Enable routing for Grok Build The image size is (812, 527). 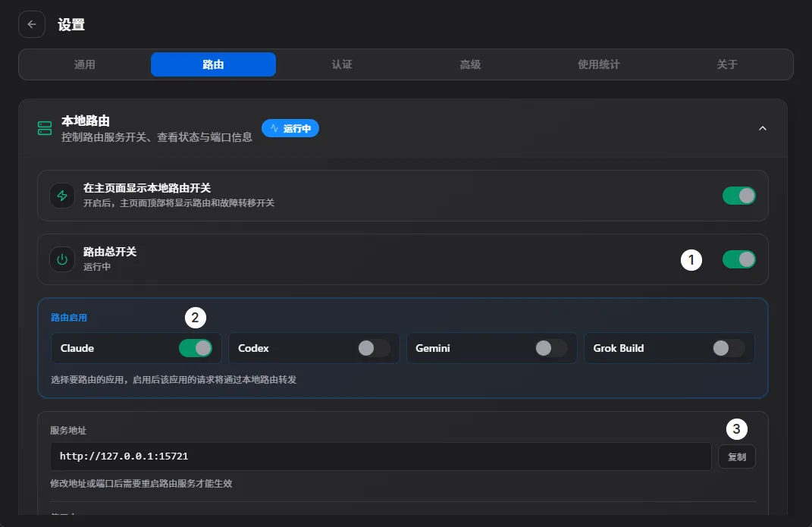point(729,348)
